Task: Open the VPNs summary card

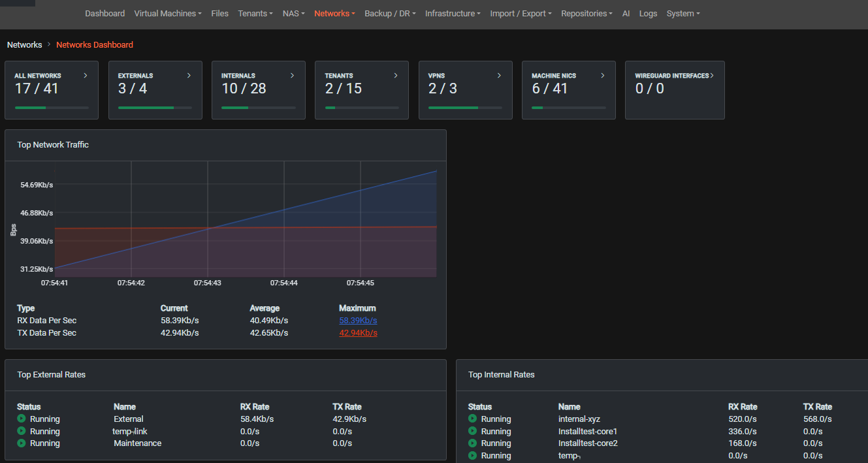Action: click(465, 90)
